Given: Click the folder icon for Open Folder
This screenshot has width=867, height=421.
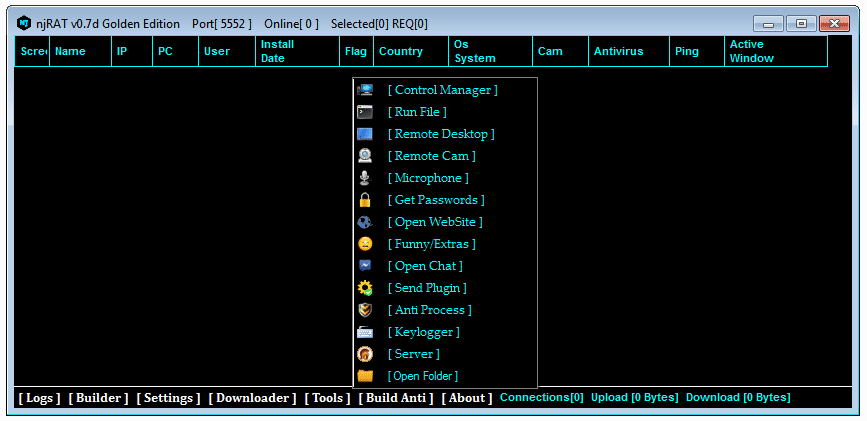Looking at the screenshot, I should [x=365, y=376].
